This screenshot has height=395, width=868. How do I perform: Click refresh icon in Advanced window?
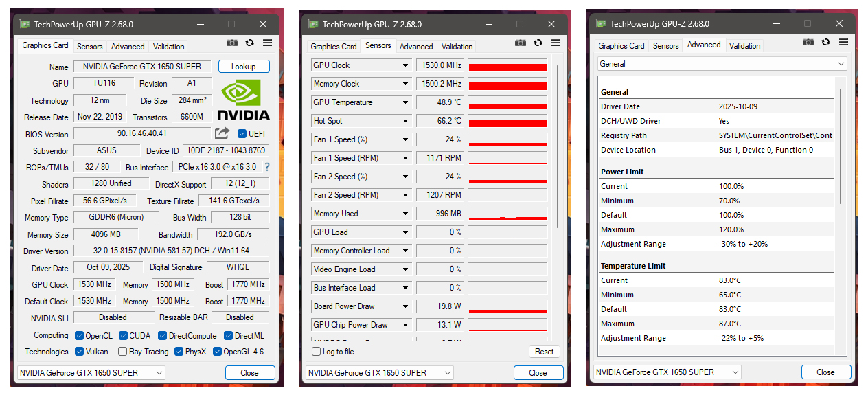tap(825, 43)
